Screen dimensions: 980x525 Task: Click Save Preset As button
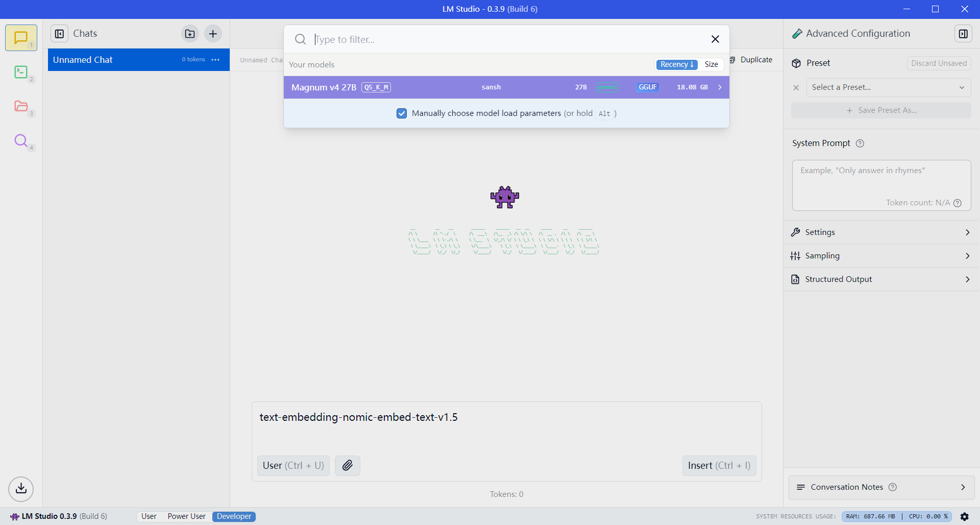point(881,110)
